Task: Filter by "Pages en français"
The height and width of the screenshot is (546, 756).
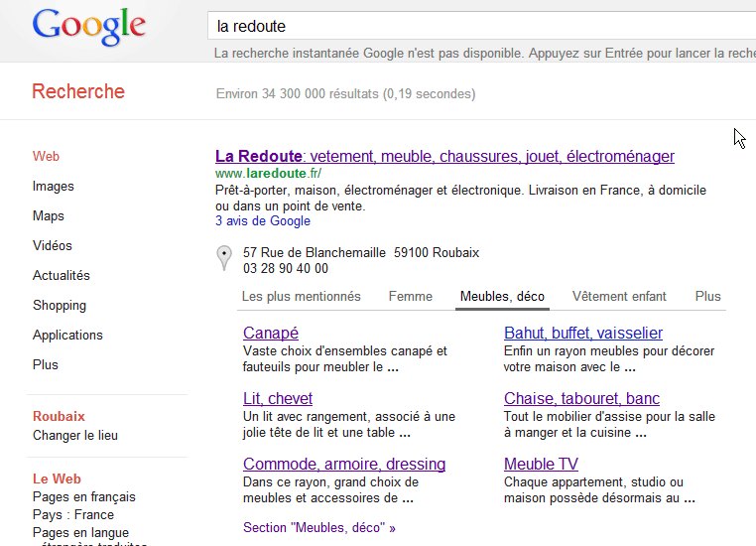Action: click(84, 496)
